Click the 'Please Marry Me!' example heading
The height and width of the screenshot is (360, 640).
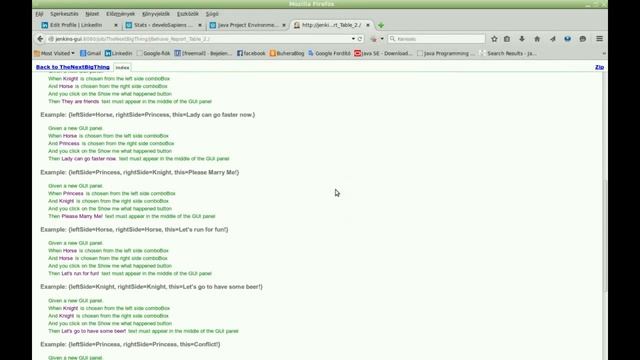[140, 172]
